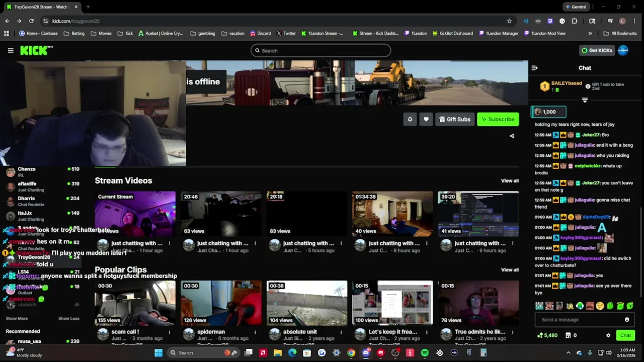Open the Kick hamburger menu
This screenshot has height=362, width=644.
[x=11, y=50]
